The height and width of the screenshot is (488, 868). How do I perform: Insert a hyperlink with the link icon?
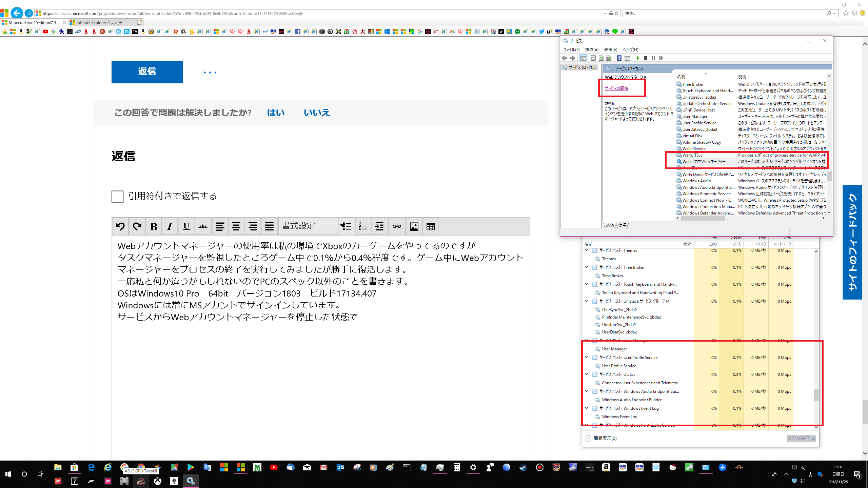coord(397,226)
